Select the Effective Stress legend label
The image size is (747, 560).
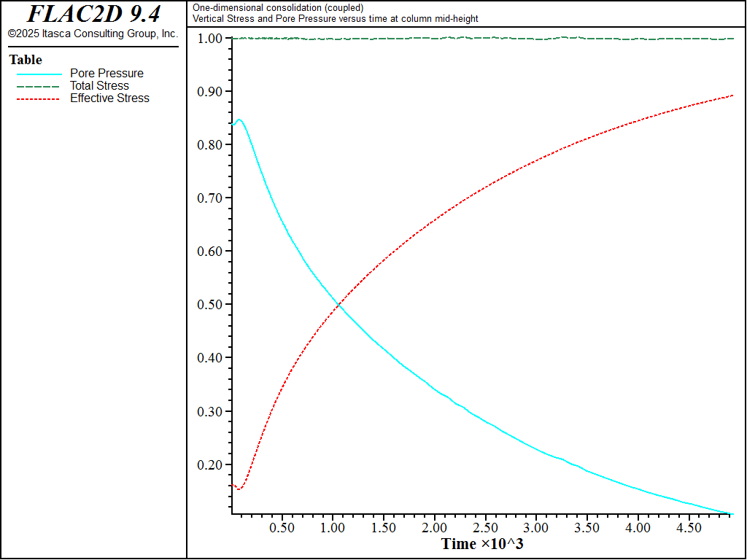tap(109, 98)
